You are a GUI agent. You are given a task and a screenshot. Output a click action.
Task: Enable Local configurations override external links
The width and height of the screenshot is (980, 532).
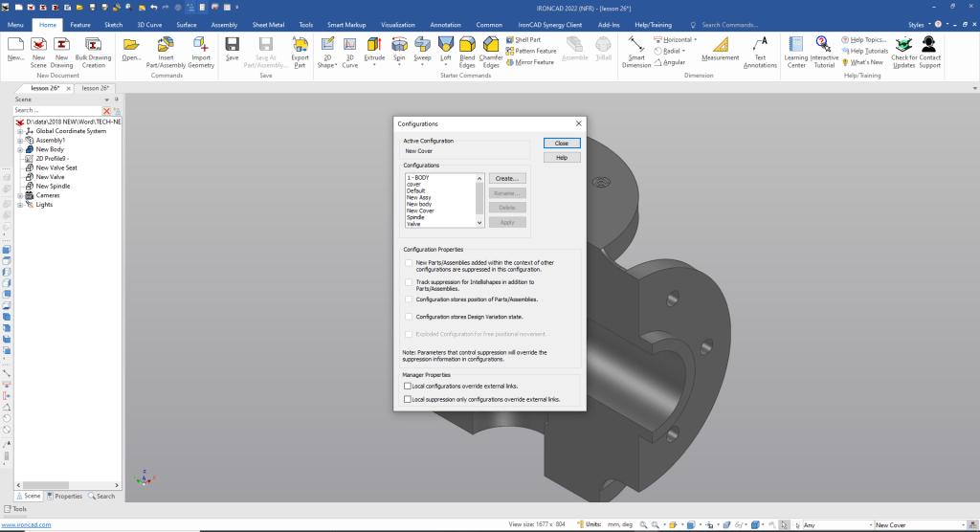pyautogui.click(x=408, y=386)
